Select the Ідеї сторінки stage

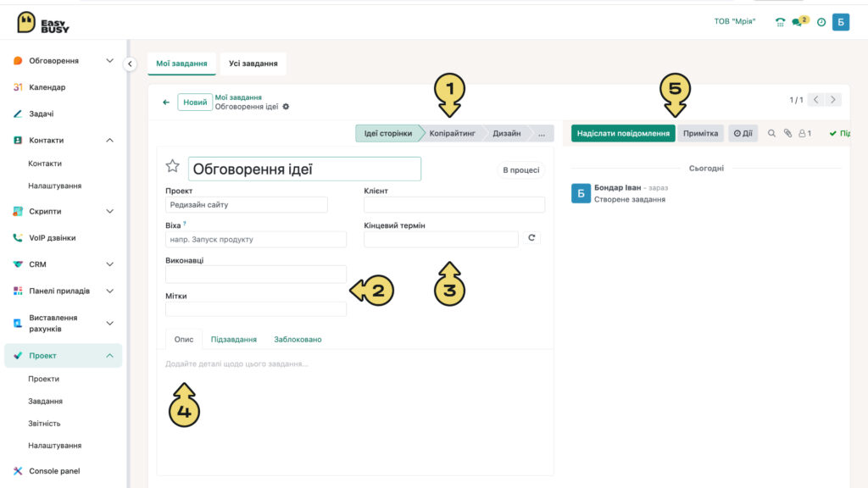coord(388,133)
